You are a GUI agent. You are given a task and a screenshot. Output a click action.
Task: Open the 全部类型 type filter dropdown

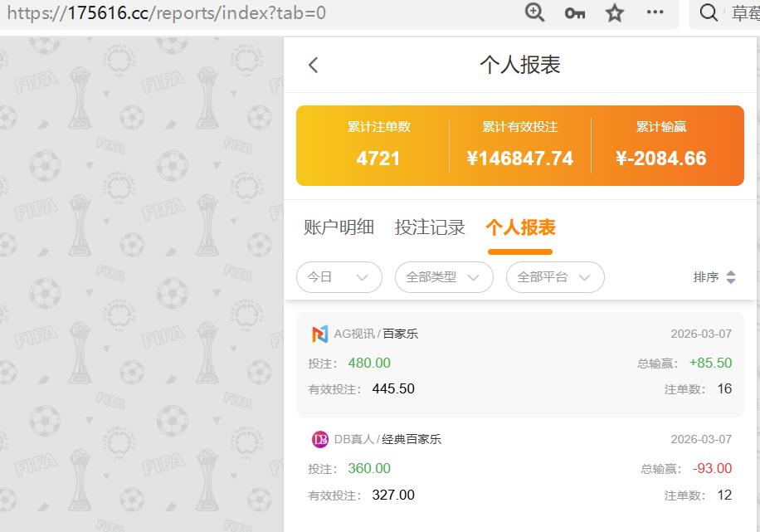pos(444,277)
